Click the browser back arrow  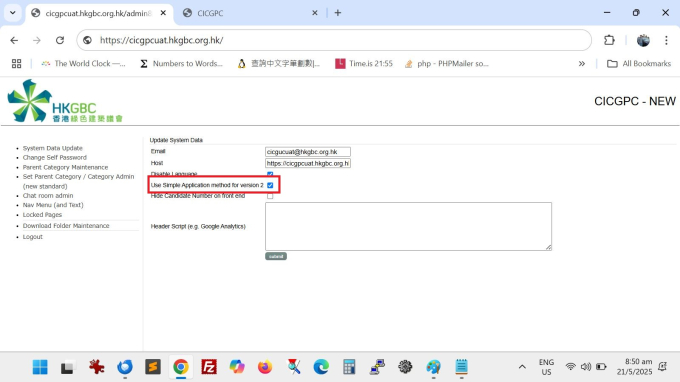14,40
